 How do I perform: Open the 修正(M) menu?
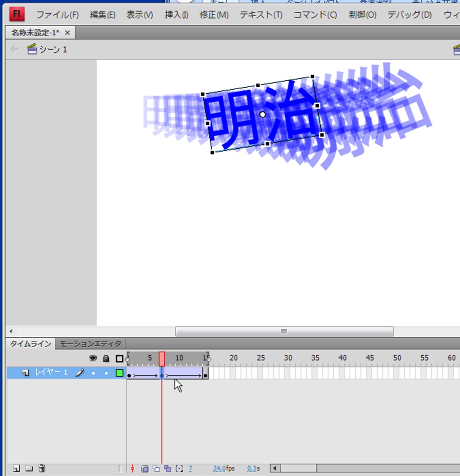tap(214, 15)
